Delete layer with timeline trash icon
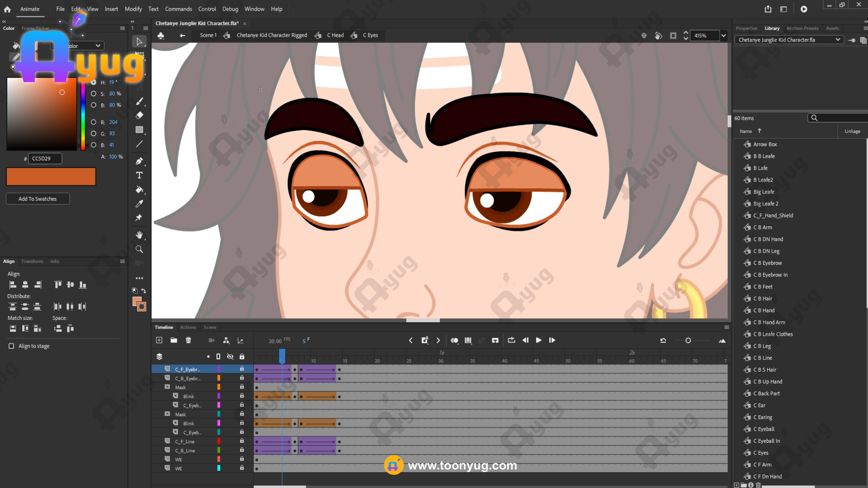Viewport: 868px width, 488px height. pos(189,340)
